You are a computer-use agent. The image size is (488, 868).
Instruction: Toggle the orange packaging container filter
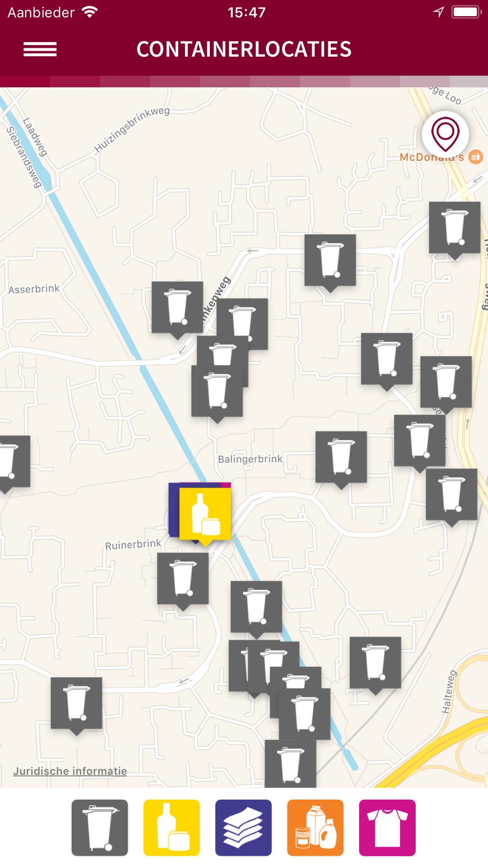pyautogui.click(x=315, y=827)
